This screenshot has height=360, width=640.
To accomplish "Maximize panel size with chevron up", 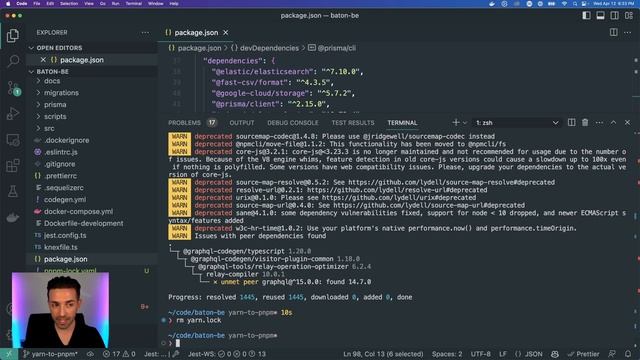I will (x=613, y=122).
